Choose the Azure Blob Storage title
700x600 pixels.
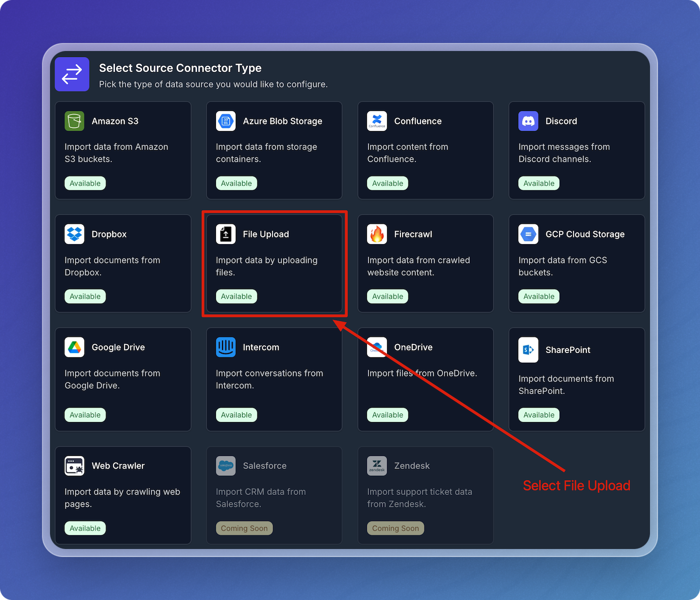282,121
